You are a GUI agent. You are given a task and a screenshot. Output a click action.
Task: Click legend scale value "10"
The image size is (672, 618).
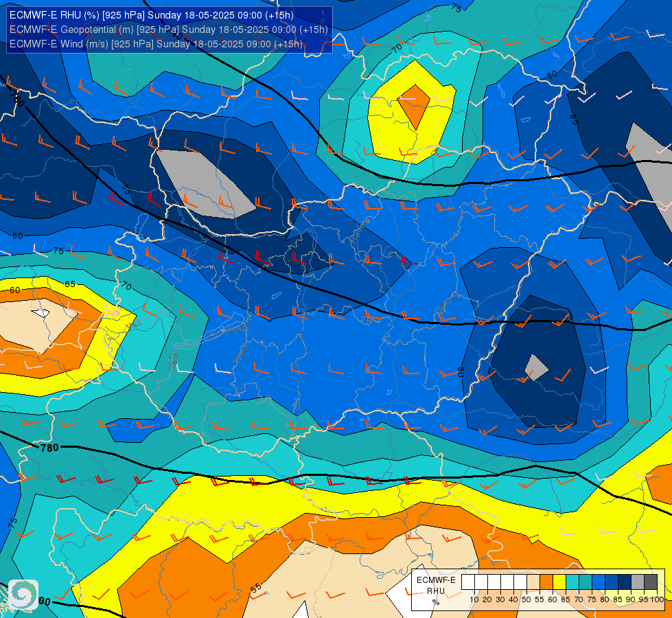pos(474,599)
